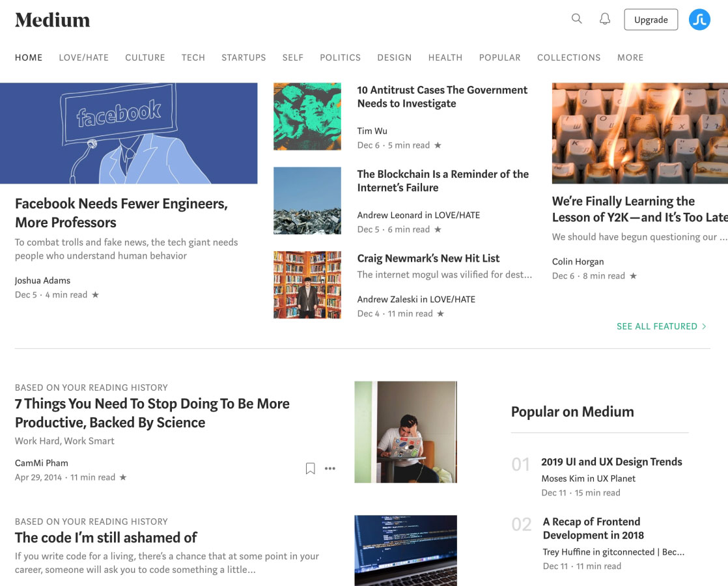
Task: Open Andrew Leonard's author profile
Action: click(390, 215)
